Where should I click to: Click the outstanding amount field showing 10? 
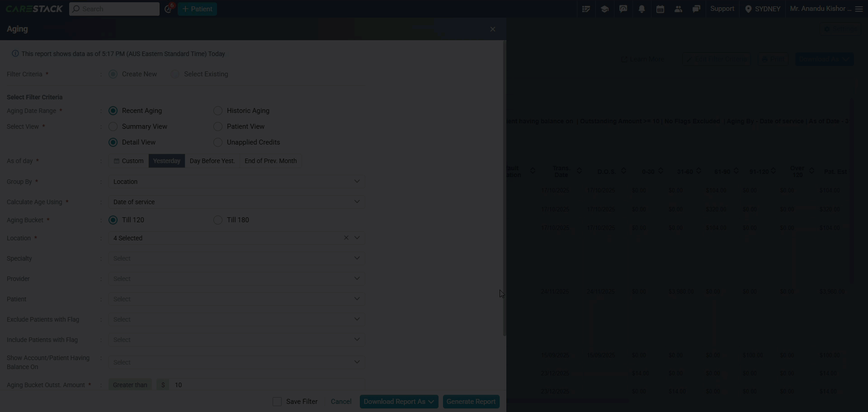pyautogui.click(x=268, y=385)
